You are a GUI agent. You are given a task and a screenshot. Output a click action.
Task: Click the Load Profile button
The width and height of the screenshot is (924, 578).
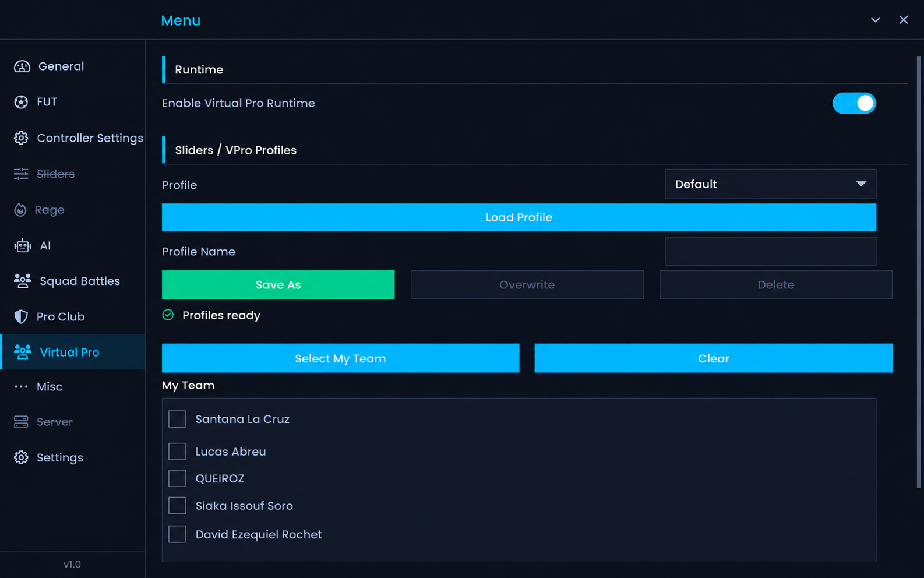tap(519, 217)
